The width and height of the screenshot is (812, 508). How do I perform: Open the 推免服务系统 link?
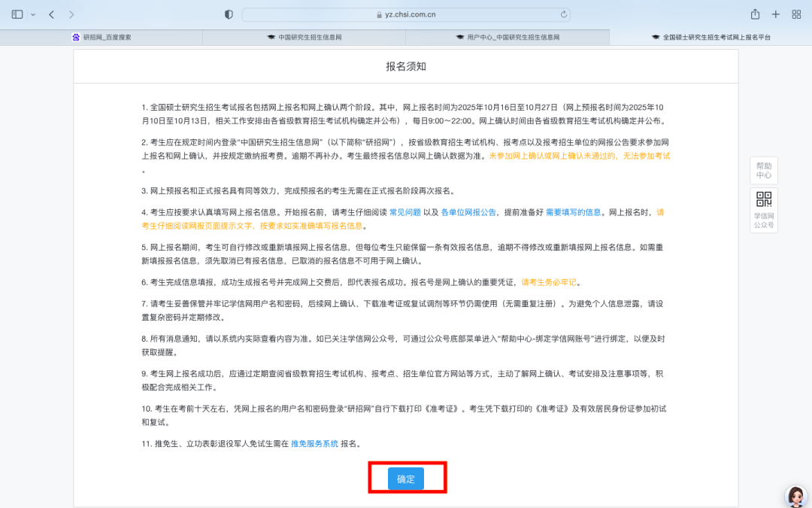point(314,444)
